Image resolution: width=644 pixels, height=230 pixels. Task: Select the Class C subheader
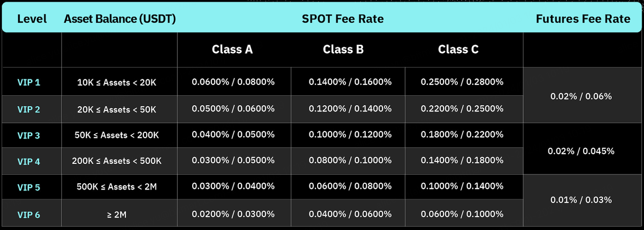coord(458,49)
